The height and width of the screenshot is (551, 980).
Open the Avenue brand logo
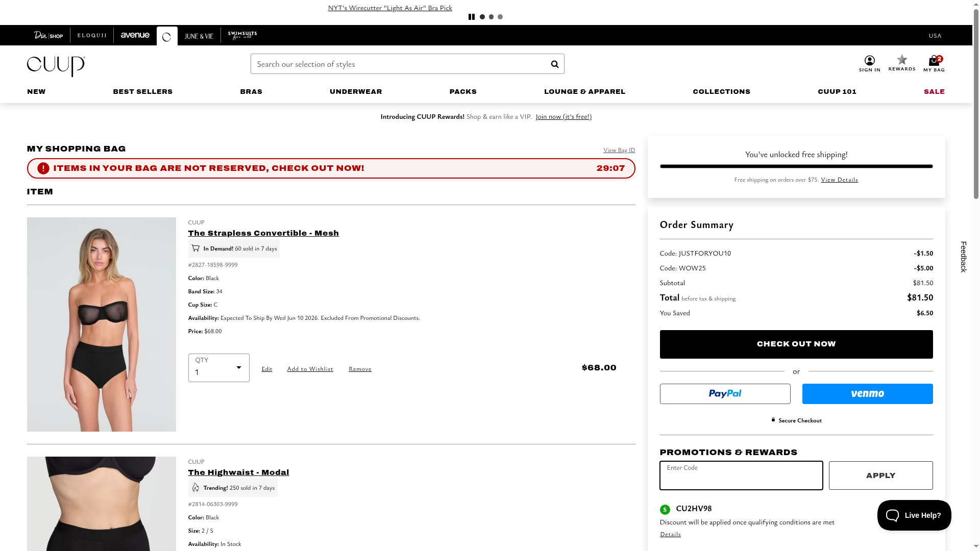135,35
